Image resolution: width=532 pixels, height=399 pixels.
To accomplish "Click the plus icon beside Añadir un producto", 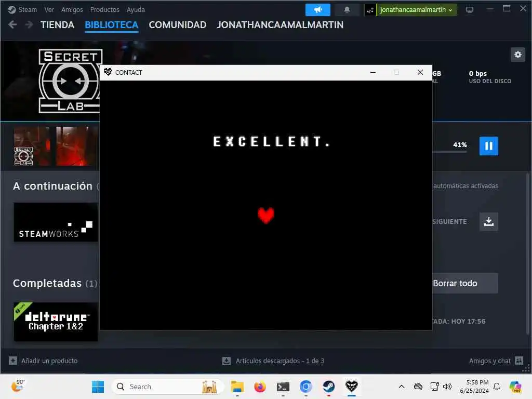I will (13, 361).
